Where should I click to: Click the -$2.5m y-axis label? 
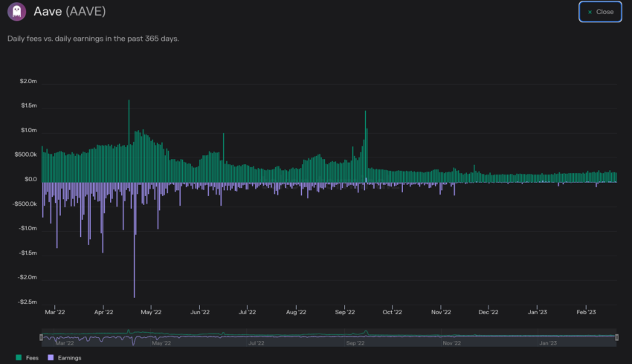pos(27,302)
